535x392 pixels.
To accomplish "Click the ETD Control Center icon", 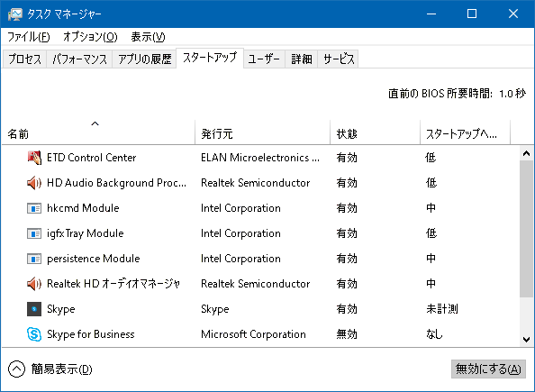I will [x=34, y=158].
